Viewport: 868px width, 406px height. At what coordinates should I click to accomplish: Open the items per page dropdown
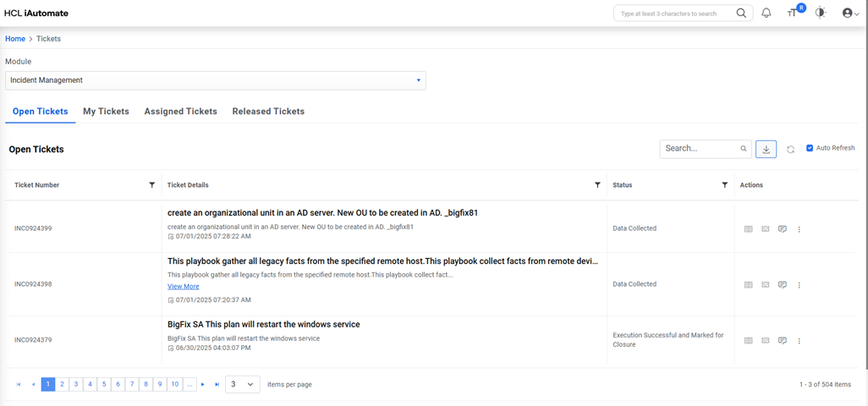[243, 384]
